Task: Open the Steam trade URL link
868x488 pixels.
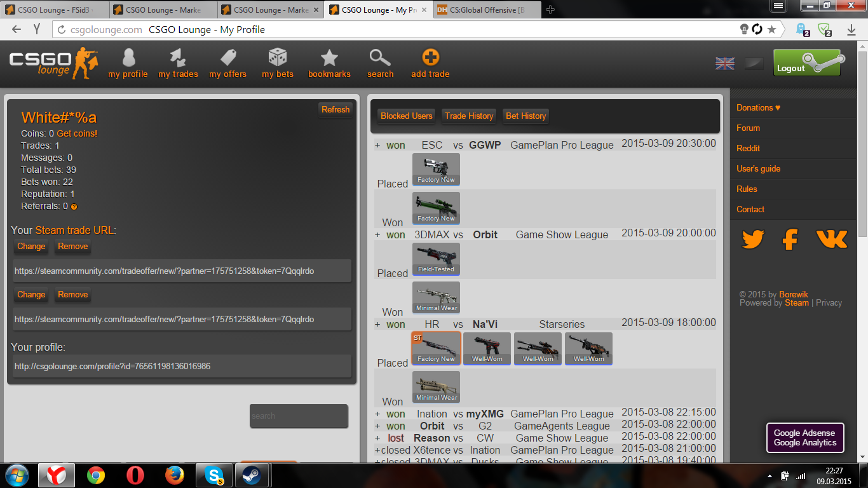Action: [x=76, y=230]
